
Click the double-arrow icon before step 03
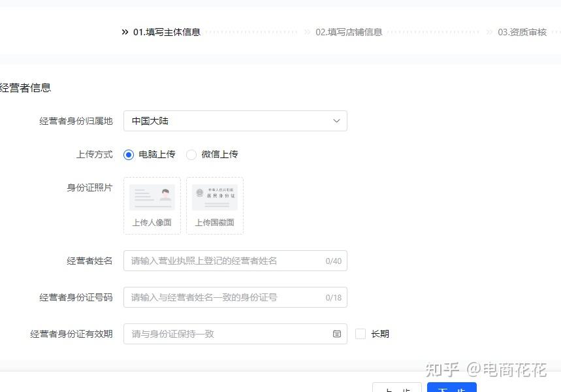[489, 32]
